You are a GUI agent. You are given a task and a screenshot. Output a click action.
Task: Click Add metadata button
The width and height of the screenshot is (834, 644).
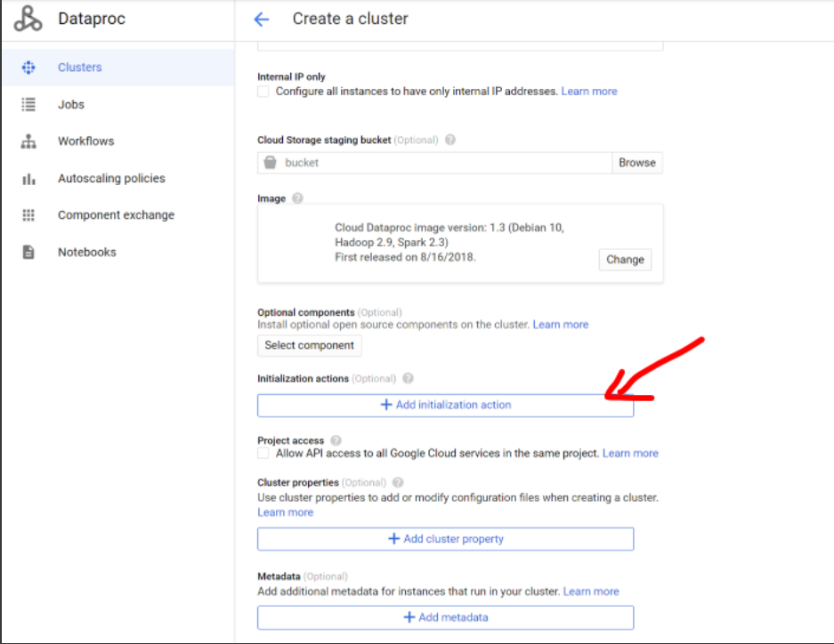(x=446, y=617)
